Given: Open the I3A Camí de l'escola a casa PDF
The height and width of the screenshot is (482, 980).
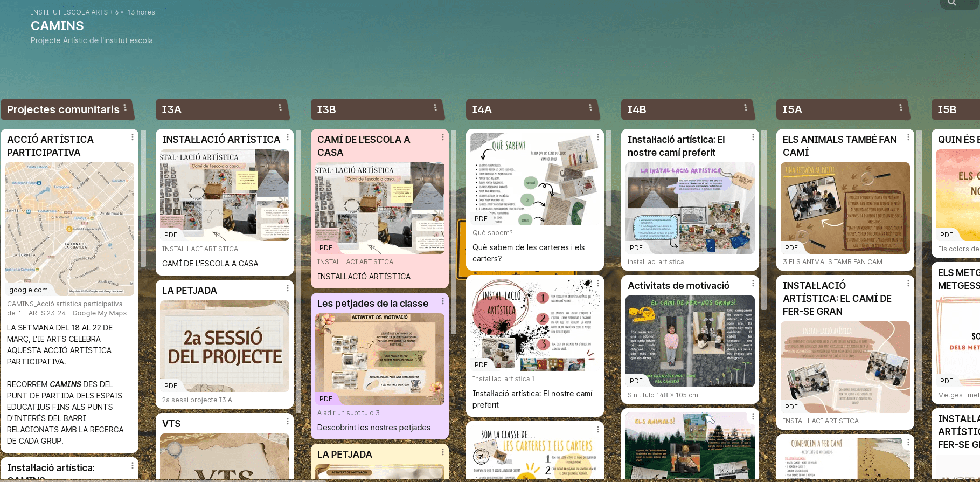Looking at the screenshot, I should pyautogui.click(x=225, y=195).
